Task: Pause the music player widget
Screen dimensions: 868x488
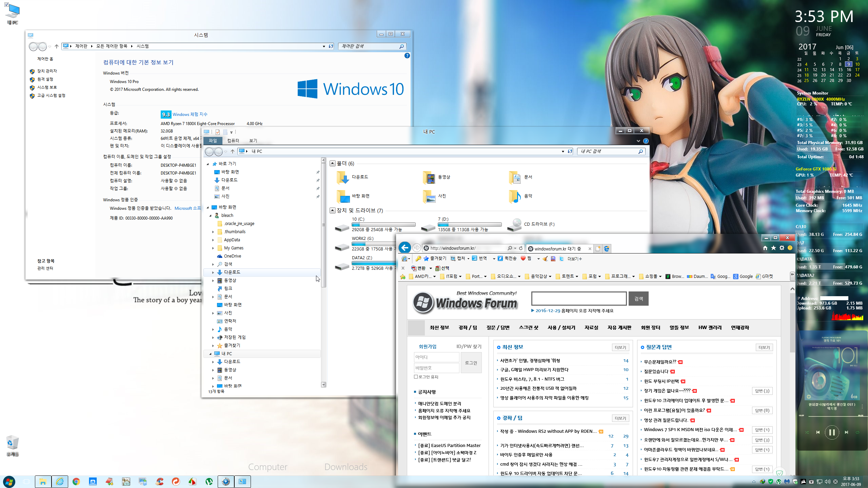Action: coord(832,432)
